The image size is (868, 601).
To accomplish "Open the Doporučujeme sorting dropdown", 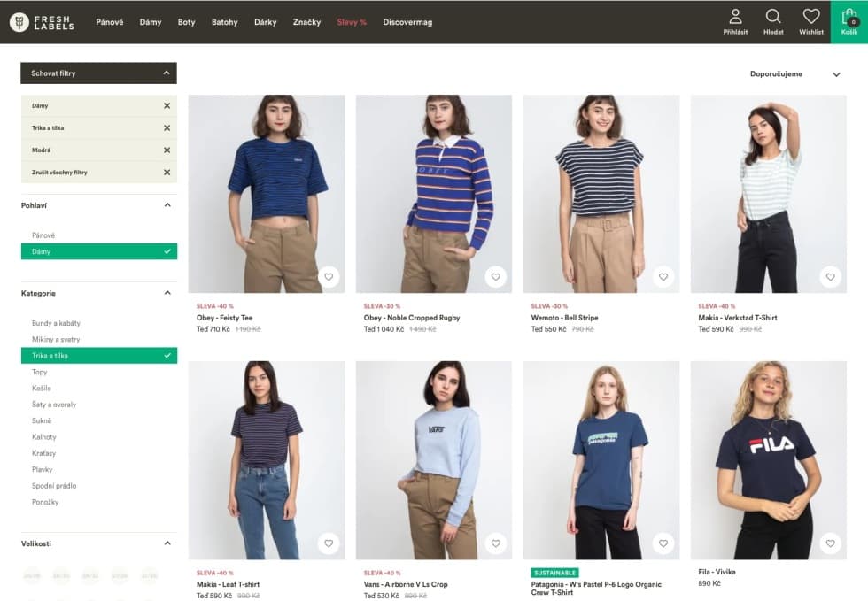I will (794, 74).
